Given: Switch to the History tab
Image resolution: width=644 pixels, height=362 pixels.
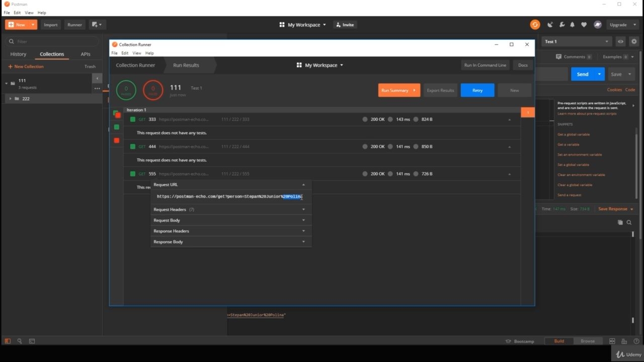Looking at the screenshot, I should point(18,54).
